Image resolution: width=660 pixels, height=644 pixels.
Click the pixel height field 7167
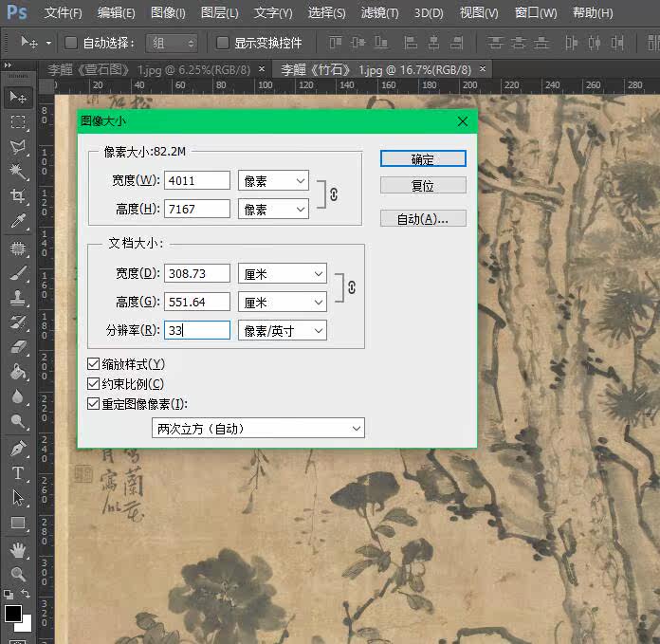197,209
